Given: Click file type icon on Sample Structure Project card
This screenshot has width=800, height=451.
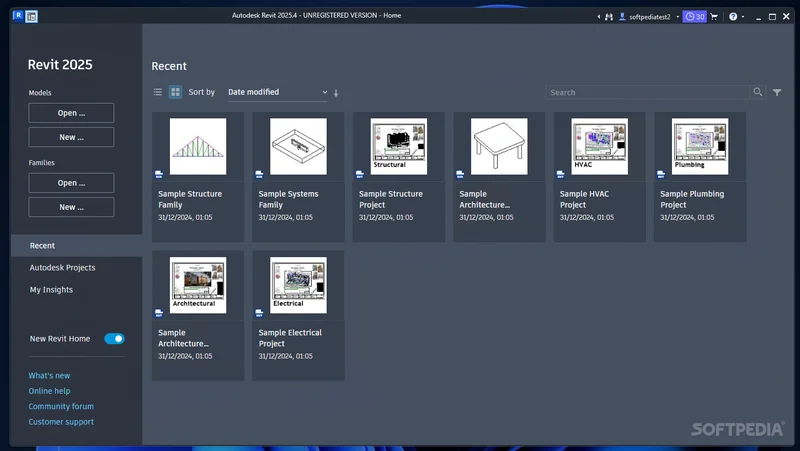Looking at the screenshot, I should coord(360,174).
